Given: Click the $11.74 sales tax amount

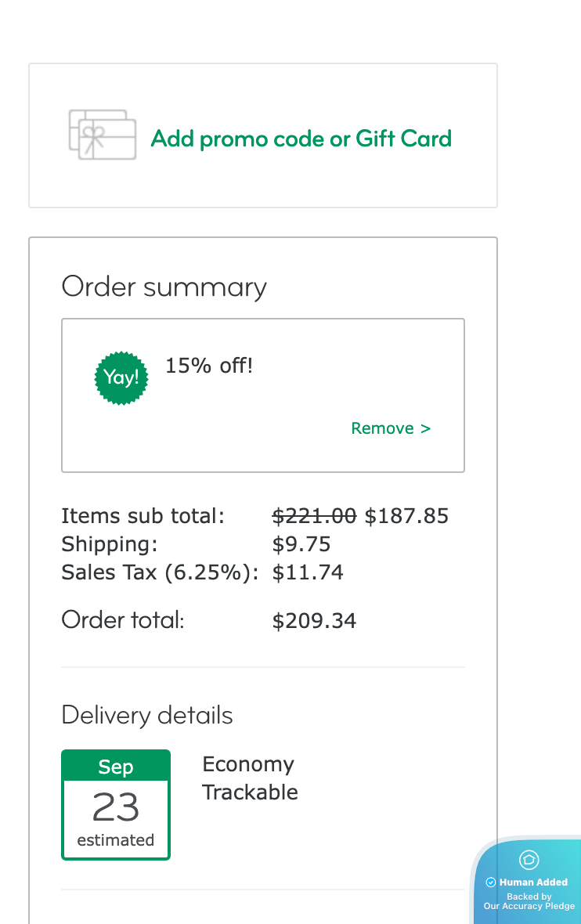Looking at the screenshot, I should [x=308, y=572].
